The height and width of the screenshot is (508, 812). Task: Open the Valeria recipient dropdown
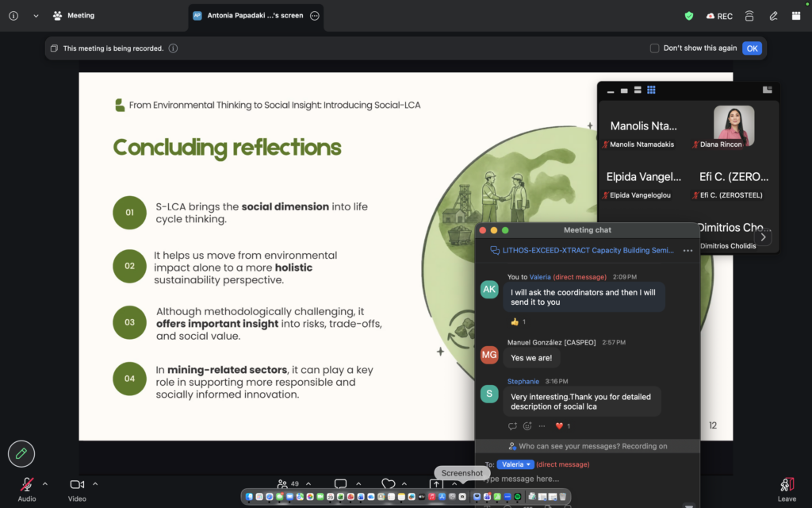coord(515,464)
